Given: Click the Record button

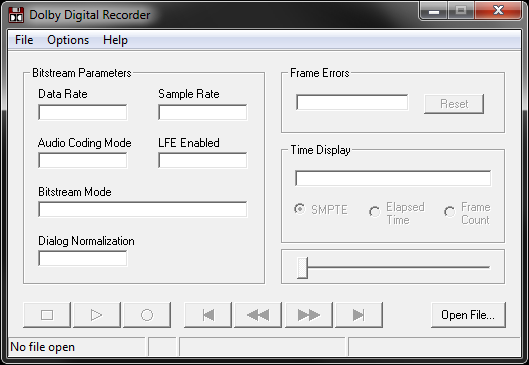Looking at the screenshot, I should coord(147,315).
